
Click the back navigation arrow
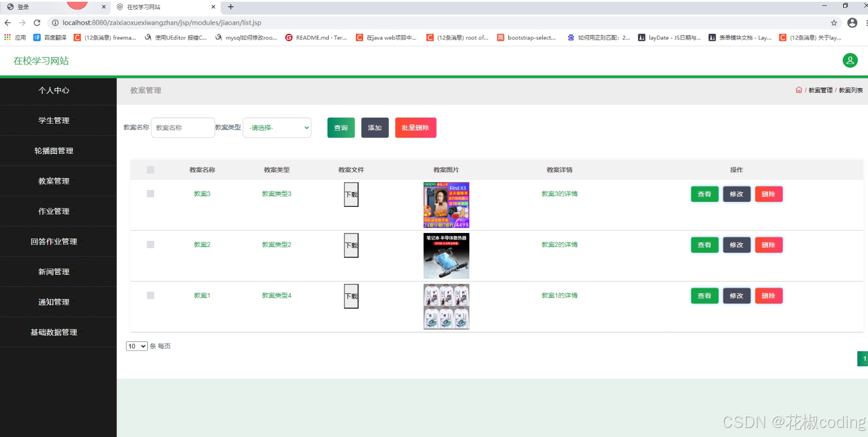(8, 23)
